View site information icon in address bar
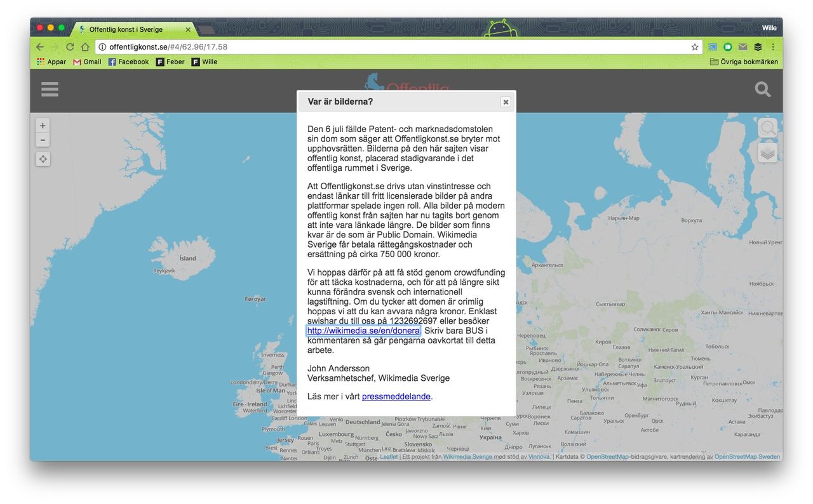This screenshot has width=813, height=504. (x=102, y=47)
